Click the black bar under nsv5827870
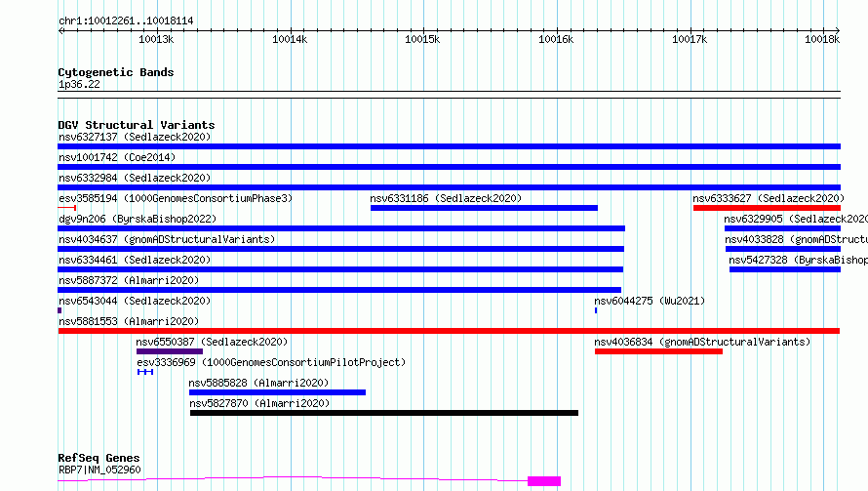Image resolution: width=868 pixels, height=491 pixels. [x=384, y=413]
